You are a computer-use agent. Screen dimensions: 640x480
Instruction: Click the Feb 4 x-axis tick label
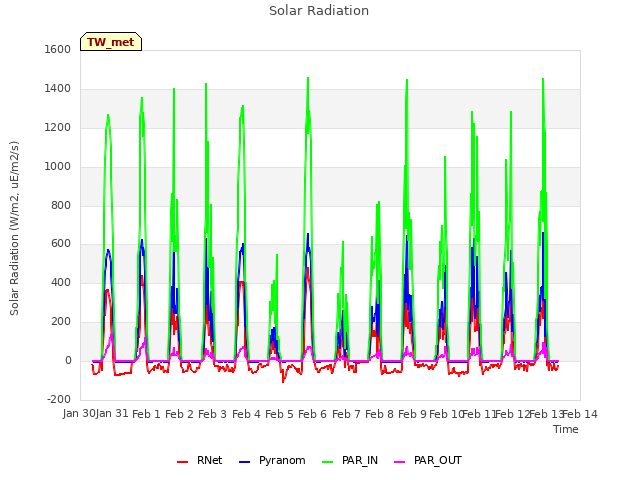pos(247,414)
